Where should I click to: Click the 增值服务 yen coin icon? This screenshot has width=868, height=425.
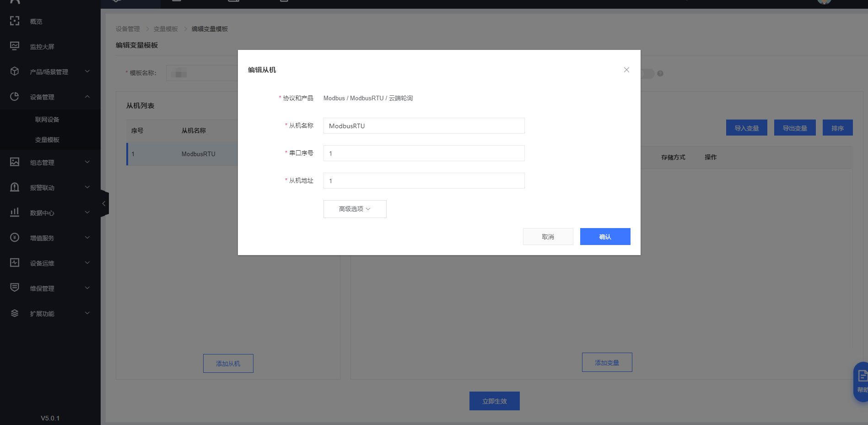(15, 238)
